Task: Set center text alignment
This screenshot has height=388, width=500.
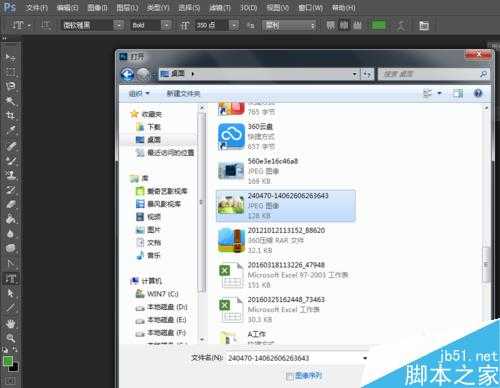Action: click(x=344, y=25)
